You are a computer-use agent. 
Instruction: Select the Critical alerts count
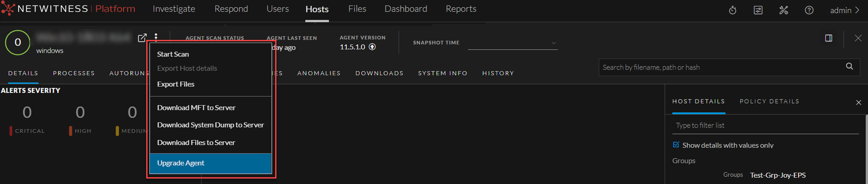[x=27, y=112]
